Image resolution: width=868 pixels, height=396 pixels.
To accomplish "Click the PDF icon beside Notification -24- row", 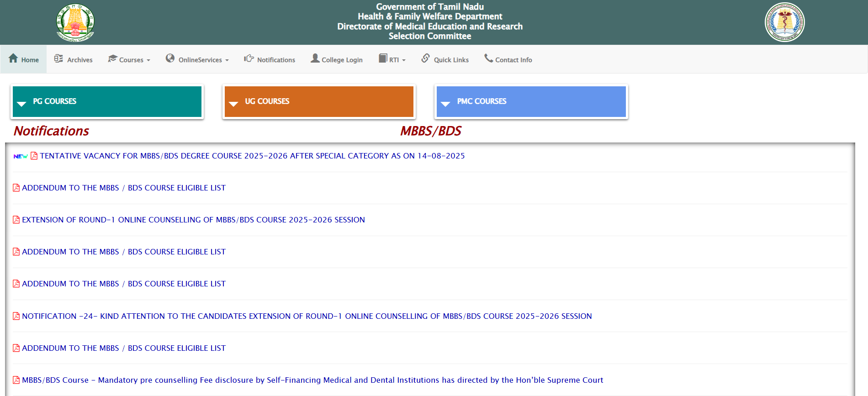I will click(x=16, y=316).
